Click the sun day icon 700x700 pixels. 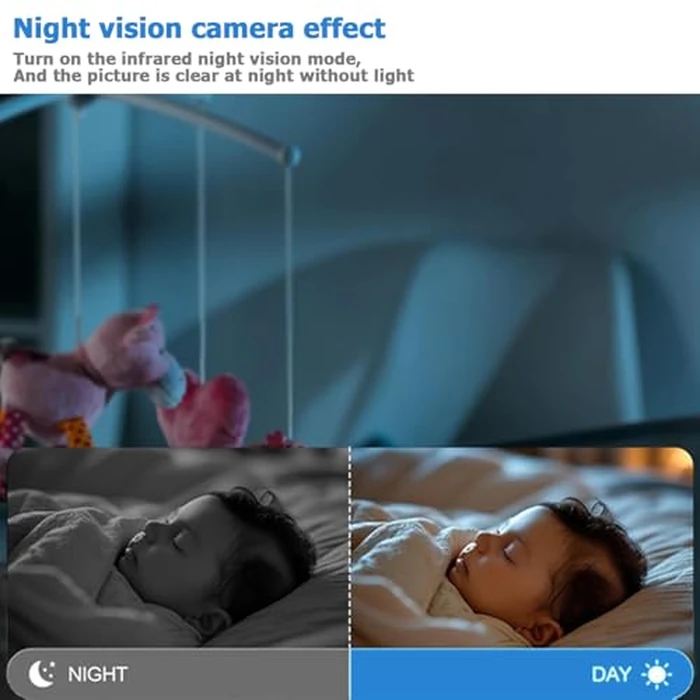tap(656, 674)
